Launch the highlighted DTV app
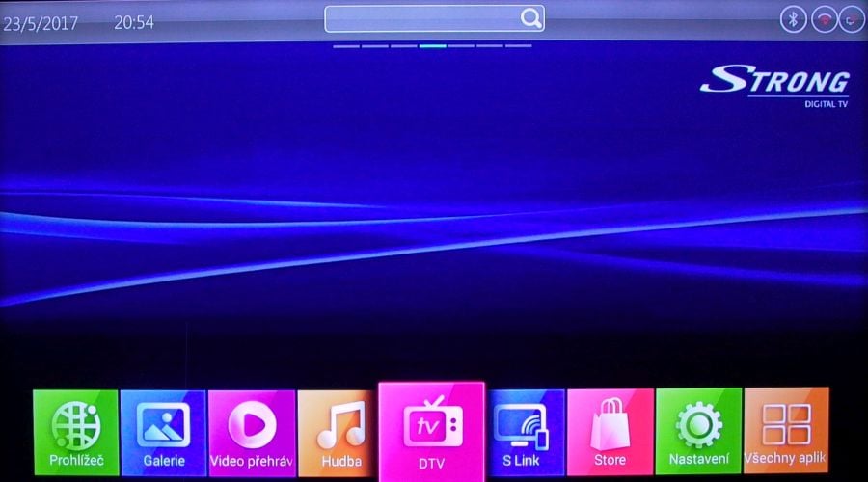 pyautogui.click(x=432, y=432)
